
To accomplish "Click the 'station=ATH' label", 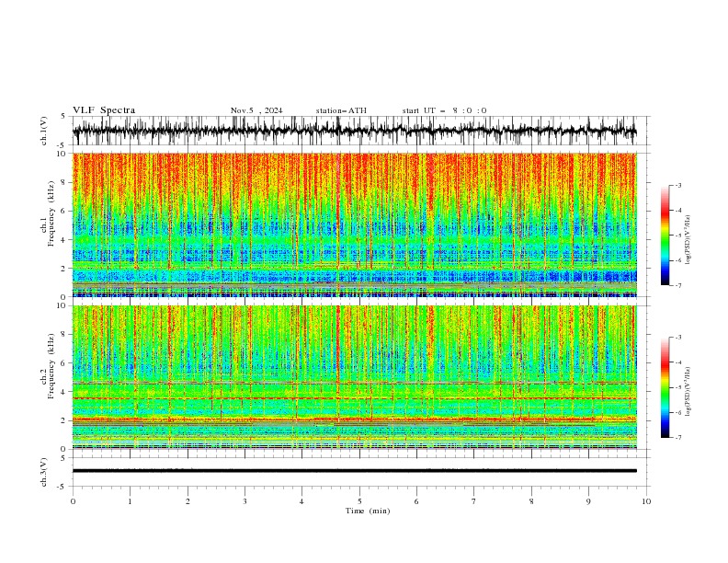I will click(341, 110).
